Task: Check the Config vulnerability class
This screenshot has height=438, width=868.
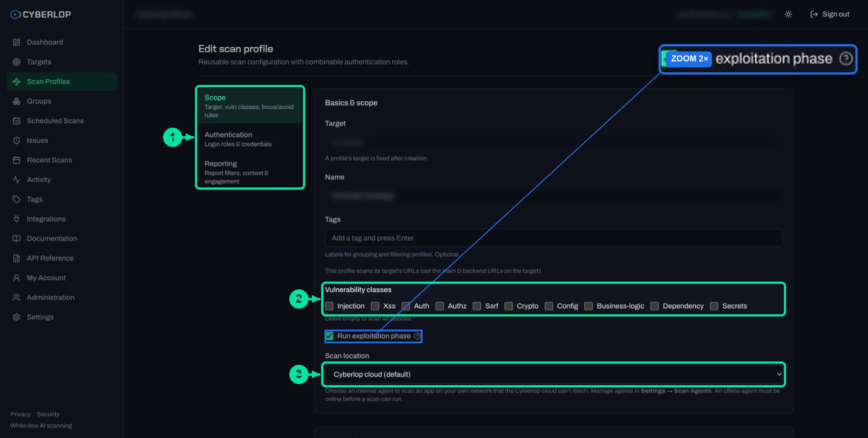Action: pyautogui.click(x=549, y=306)
